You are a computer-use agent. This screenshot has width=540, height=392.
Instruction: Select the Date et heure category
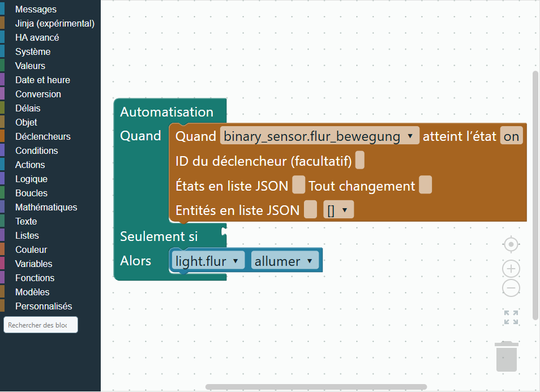coord(50,80)
